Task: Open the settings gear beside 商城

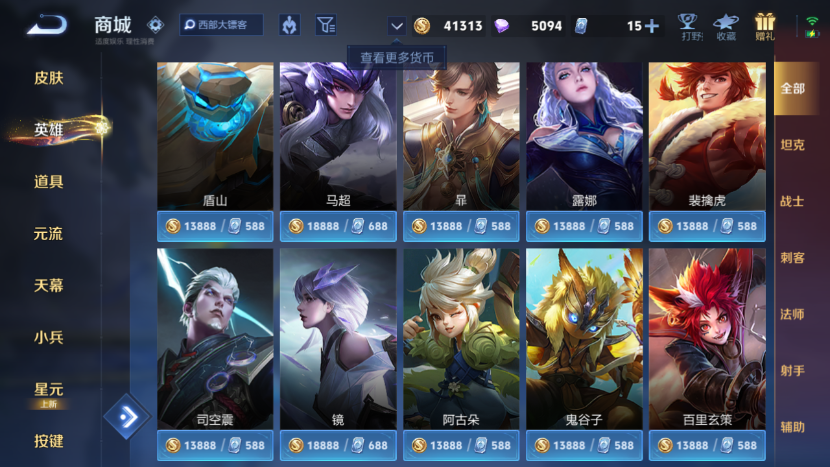Action: click(x=155, y=24)
